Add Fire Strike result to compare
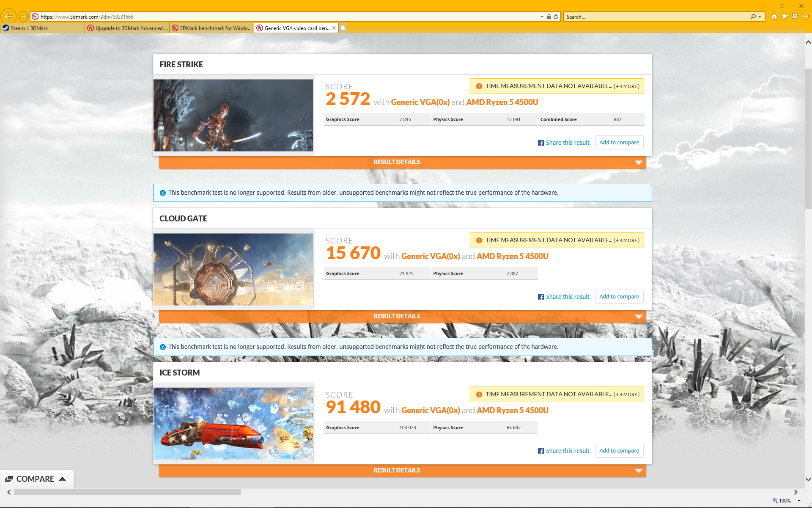Screen dimensions: 812x508 [x=619, y=143]
